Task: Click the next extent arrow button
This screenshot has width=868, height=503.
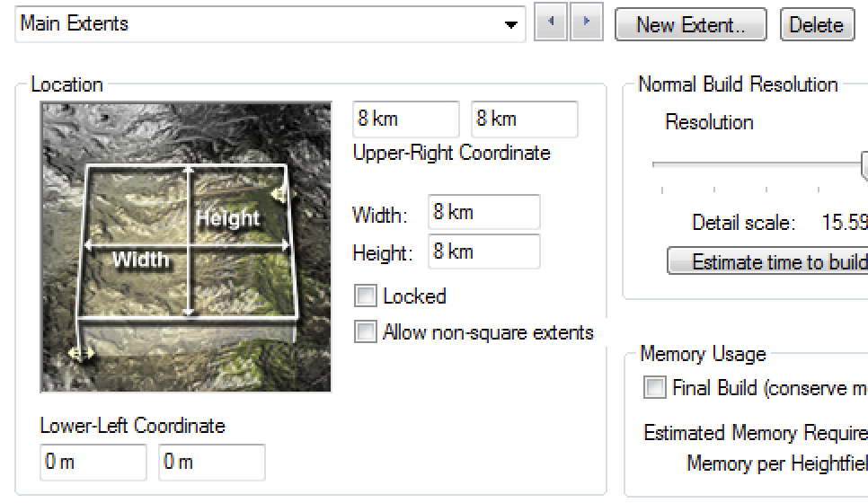Action: [586, 22]
